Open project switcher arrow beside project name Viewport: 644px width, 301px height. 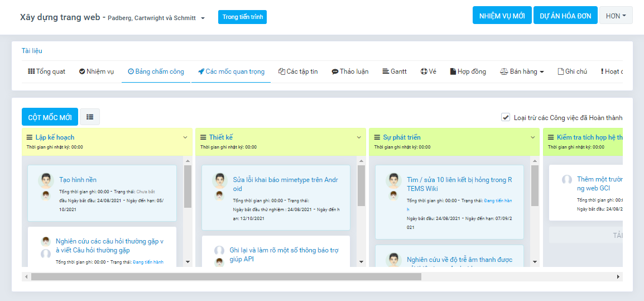pos(203,18)
